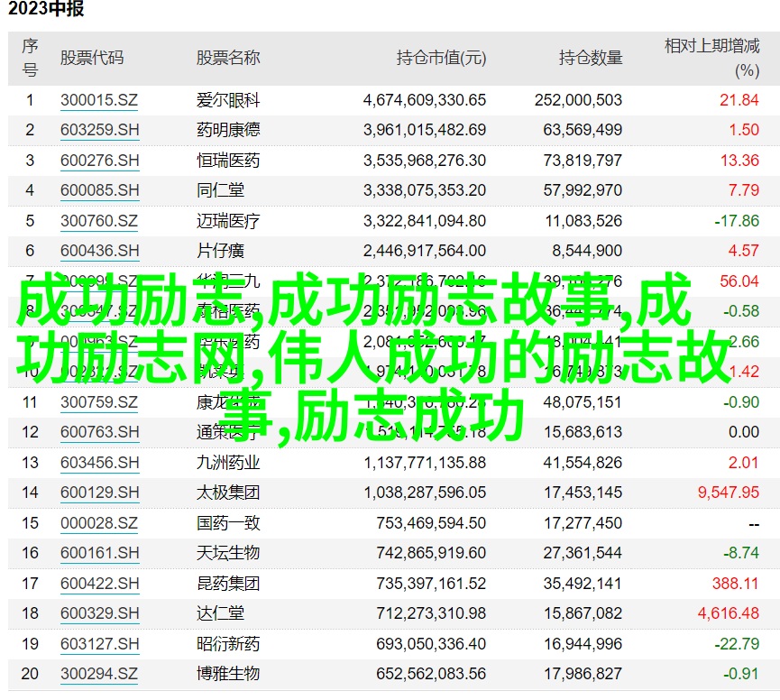Click holding quantity 63,569,499
Viewport: 780px width, 700px height.
click(583, 131)
